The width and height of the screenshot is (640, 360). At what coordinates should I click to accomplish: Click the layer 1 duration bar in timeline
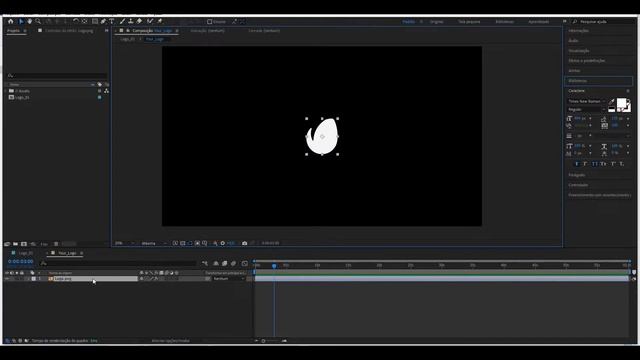pos(442,279)
